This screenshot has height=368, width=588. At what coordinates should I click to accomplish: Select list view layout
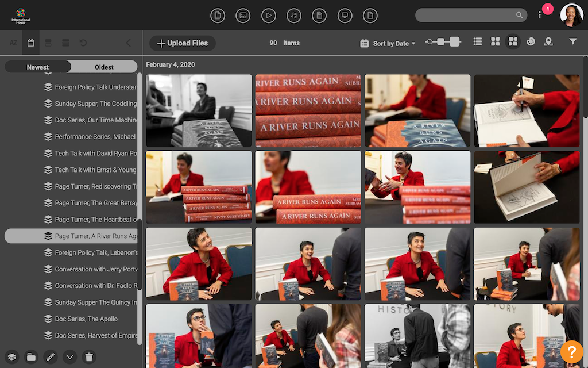478,41
